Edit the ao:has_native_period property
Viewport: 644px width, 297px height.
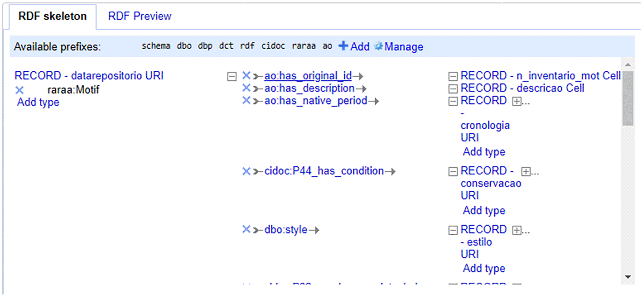pos(316,101)
